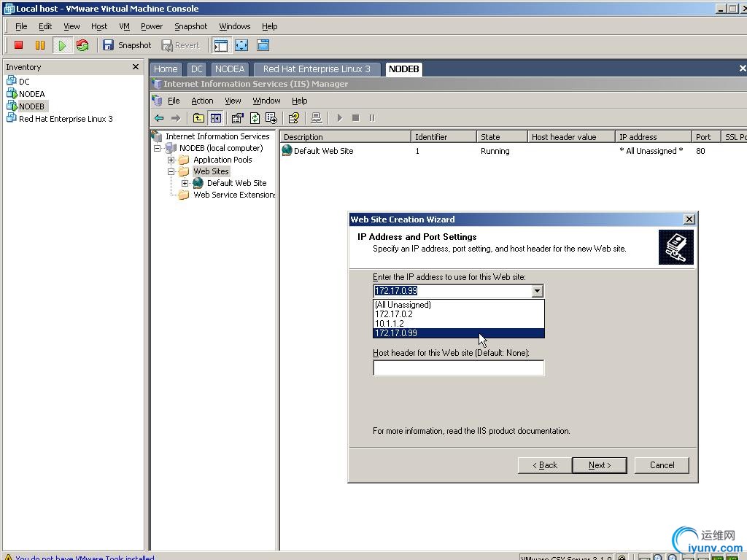This screenshot has height=560, width=747.
Task: Click the green Power On VM icon
Action: [62, 45]
